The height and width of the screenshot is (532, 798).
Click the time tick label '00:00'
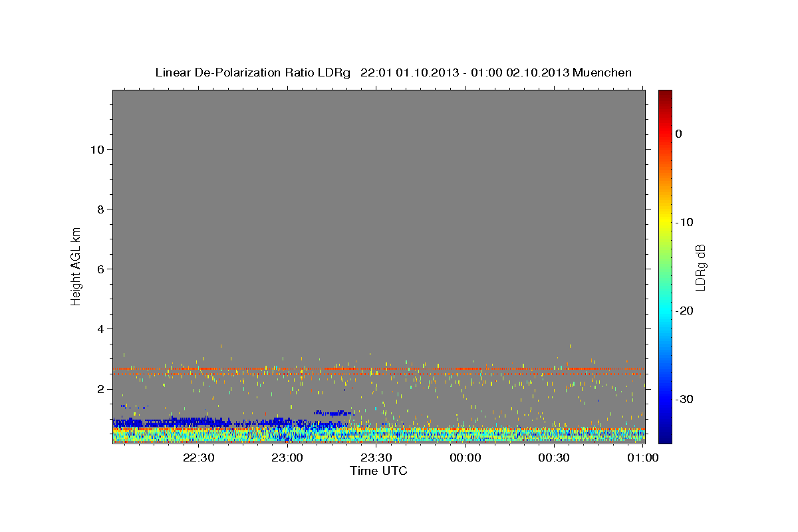(465, 458)
